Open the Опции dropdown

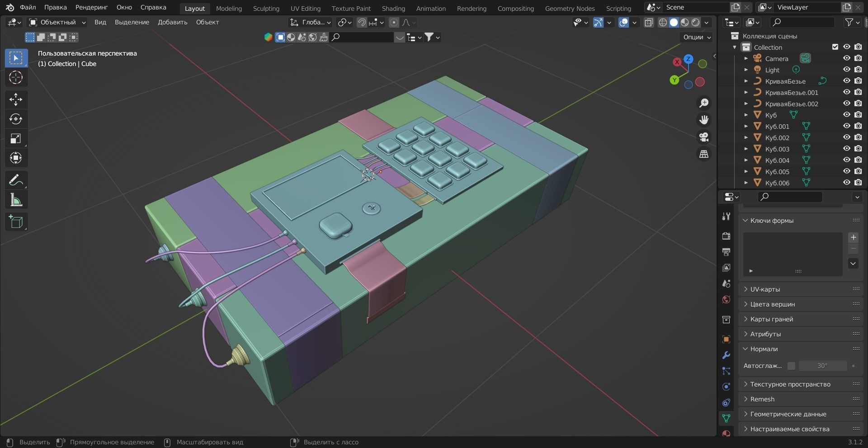point(696,37)
